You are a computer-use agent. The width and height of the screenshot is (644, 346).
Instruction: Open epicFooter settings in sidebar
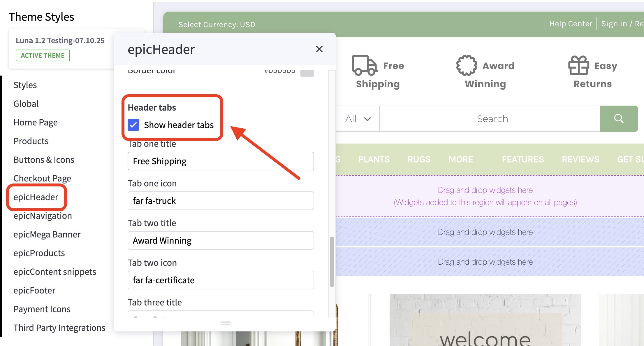[34, 290]
